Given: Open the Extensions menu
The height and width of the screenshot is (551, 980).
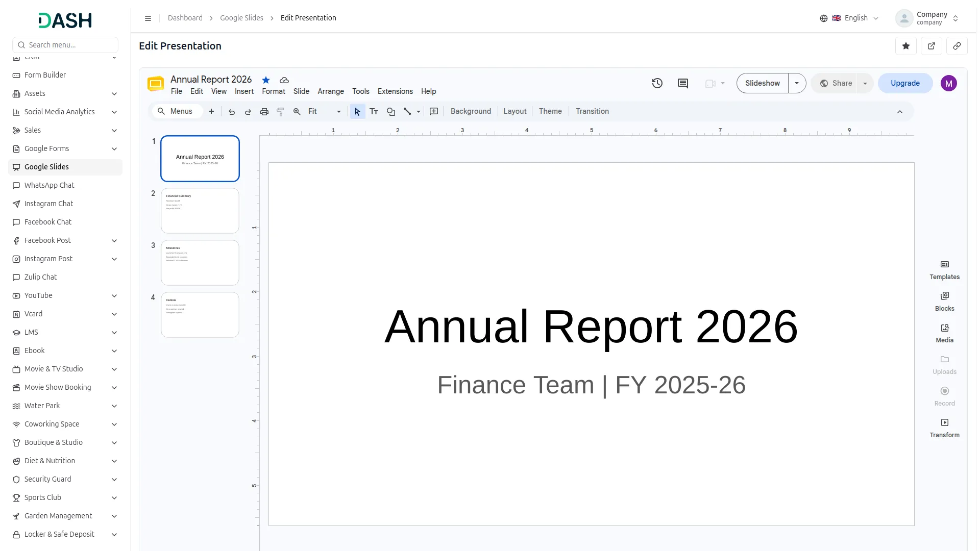Looking at the screenshot, I should click(395, 91).
